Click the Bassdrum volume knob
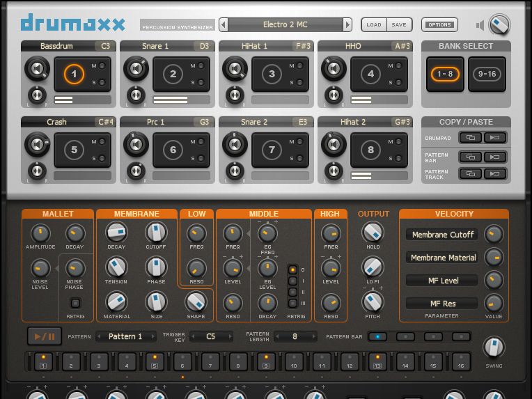Viewport: 532px width, 399px height. pyautogui.click(x=37, y=69)
